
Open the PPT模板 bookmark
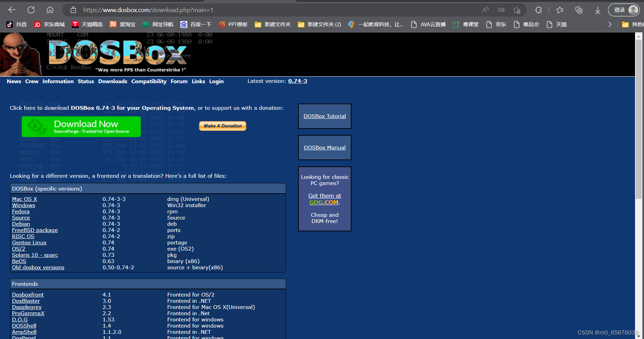tap(233, 25)
